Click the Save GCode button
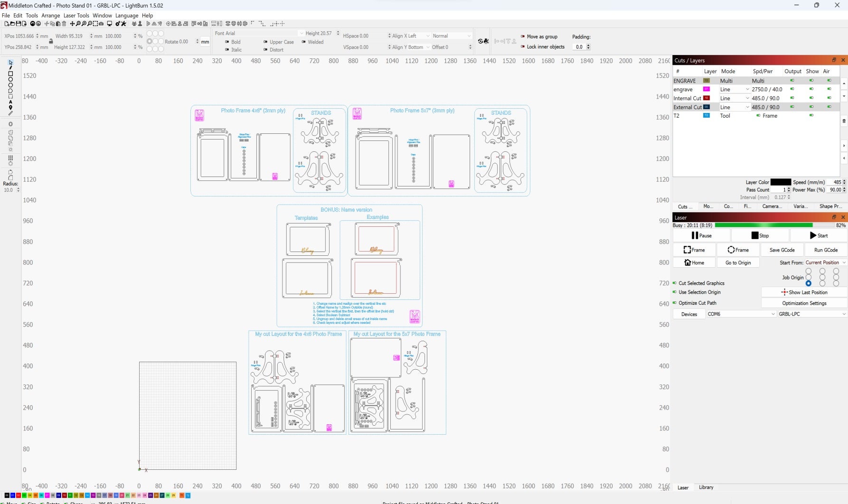 pos(782,250)
